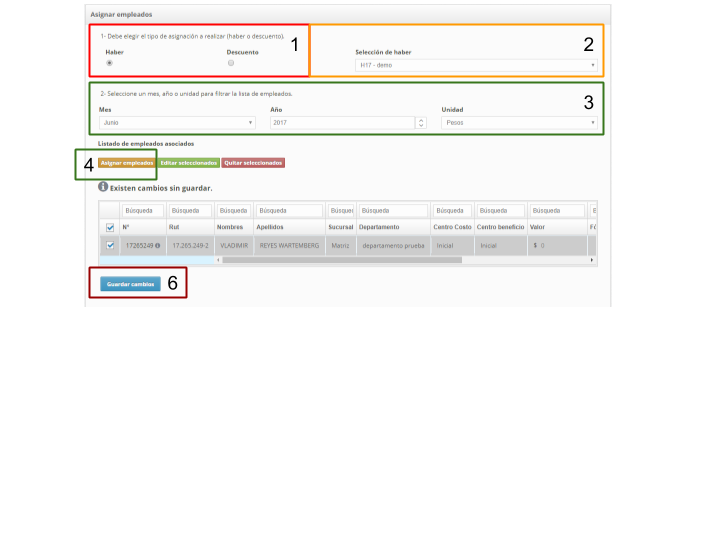Viewport: 720px width, 540px height.
Task: Click the Año spinner arrows
Action: [421, 123]
